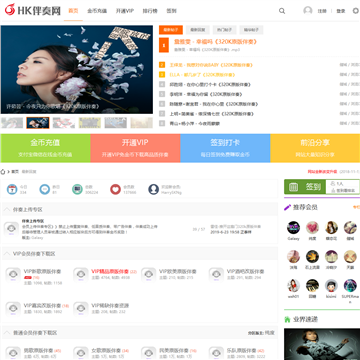Viewport: 360px width, 360px height.
Task: Switch to the fourth post-list tab
Action: click(251, 30)
